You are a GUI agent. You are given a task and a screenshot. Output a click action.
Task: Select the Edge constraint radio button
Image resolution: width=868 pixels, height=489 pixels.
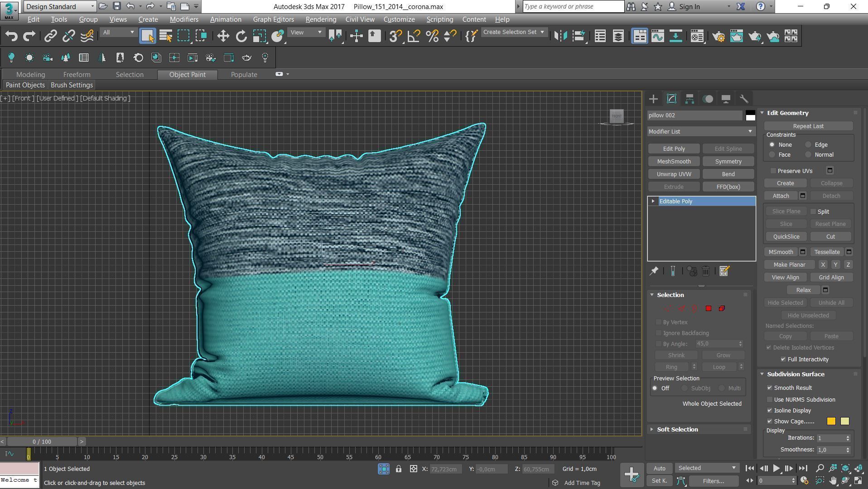tap(808, 145)
